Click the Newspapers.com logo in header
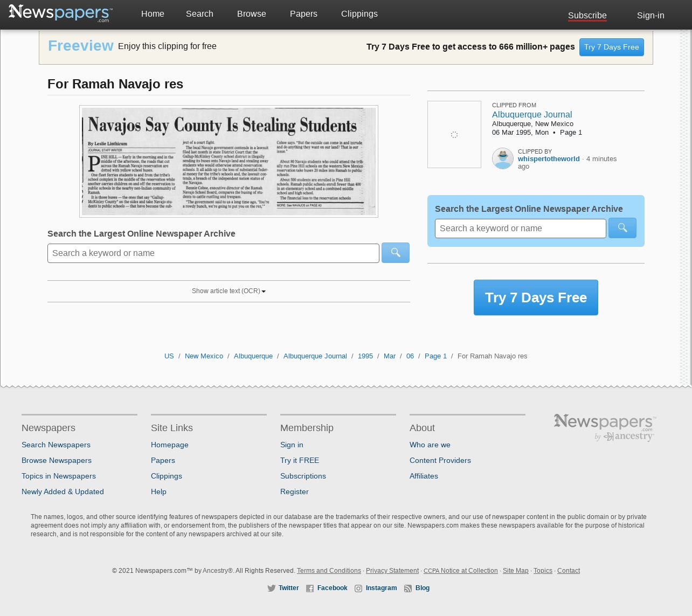This screenshot has width=692, height=616. click(60, 13)
